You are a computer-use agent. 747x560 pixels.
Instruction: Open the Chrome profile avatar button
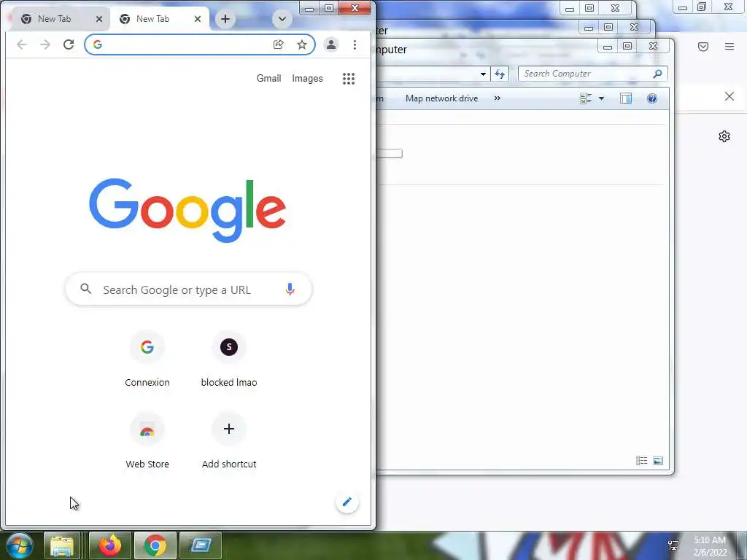(x=330, y=44)
